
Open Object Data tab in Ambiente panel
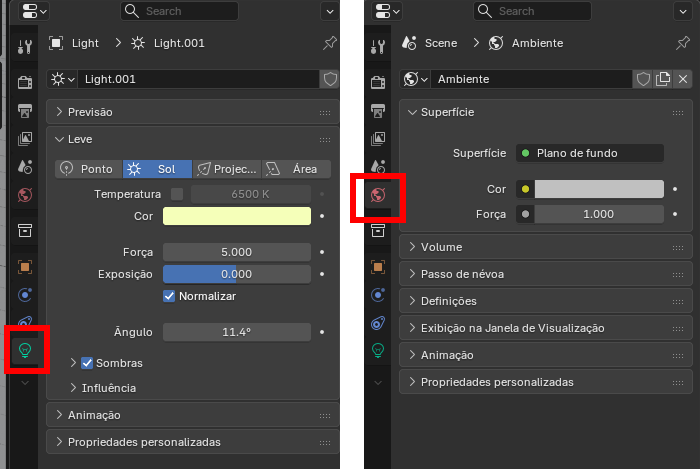[378, 350]
